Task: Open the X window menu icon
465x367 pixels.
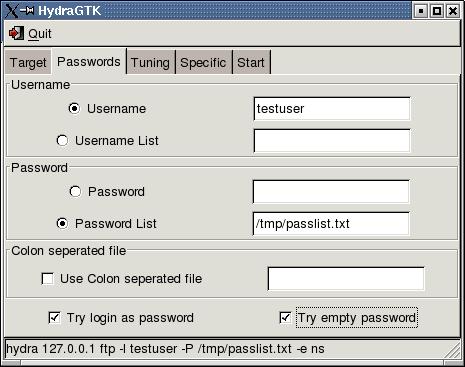Action: (x=10, y=11)
